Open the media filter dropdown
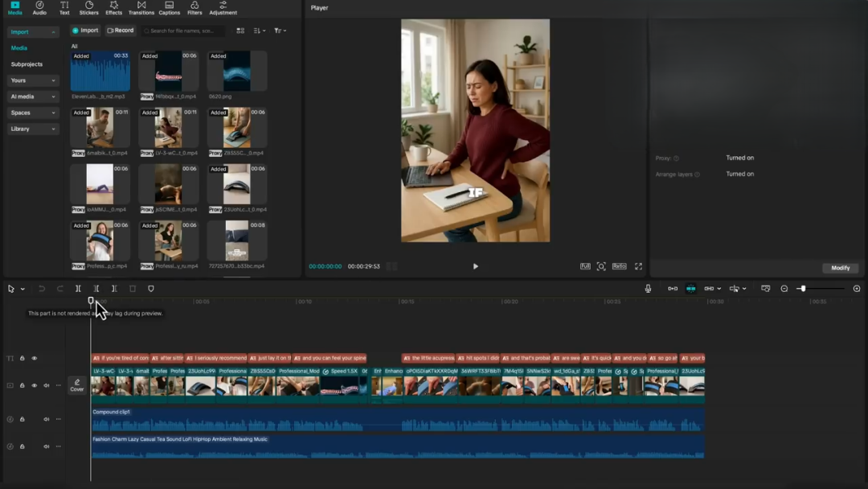This screenshot has height=489, width=868. (280, 31)
